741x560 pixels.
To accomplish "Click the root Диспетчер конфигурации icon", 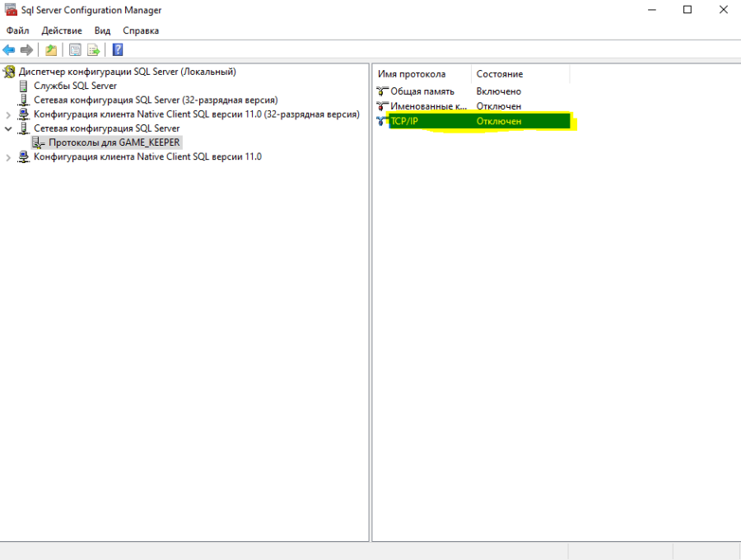I will pos(9,72).
